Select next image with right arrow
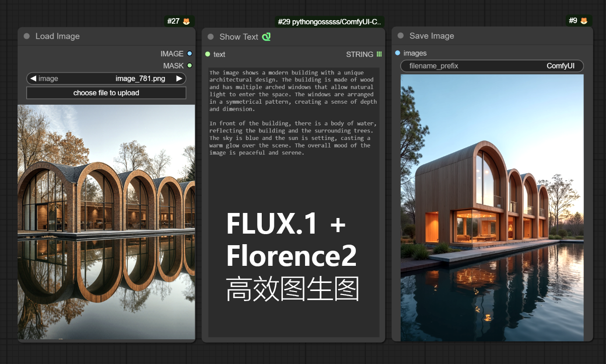The height and width of the screenshot is (364, 606). (x=179, y=79)
